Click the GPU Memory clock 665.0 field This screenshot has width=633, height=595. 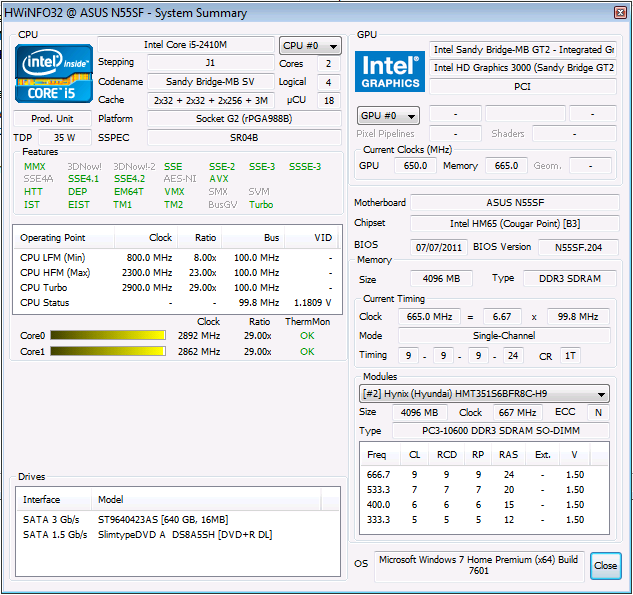pos(506,166)
